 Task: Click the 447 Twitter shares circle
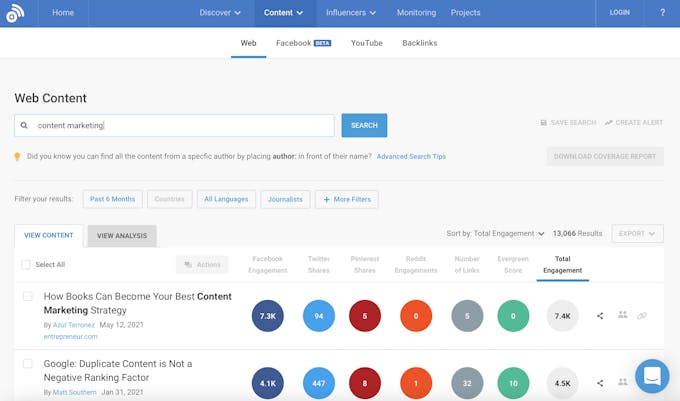[319, 383]
